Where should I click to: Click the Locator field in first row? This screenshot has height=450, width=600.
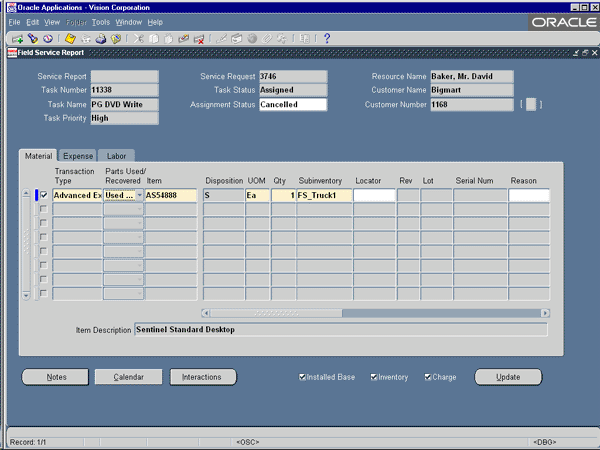pos(373,196)
